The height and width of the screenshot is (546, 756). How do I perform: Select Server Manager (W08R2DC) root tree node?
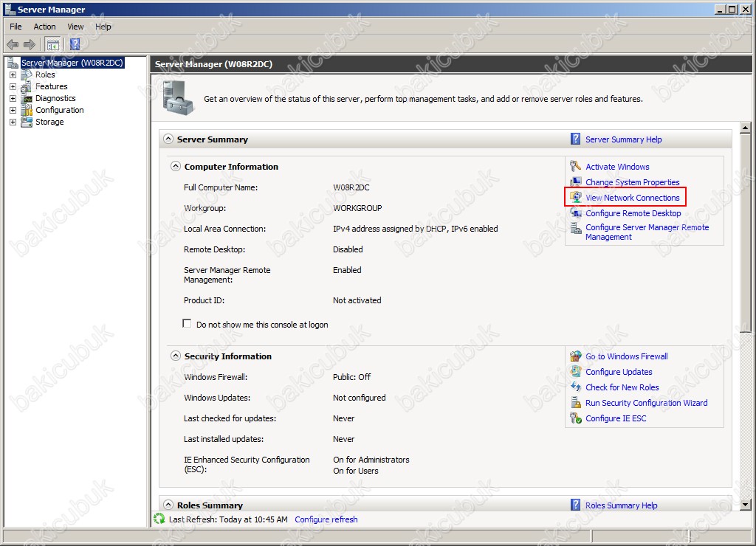pos(72,63)
